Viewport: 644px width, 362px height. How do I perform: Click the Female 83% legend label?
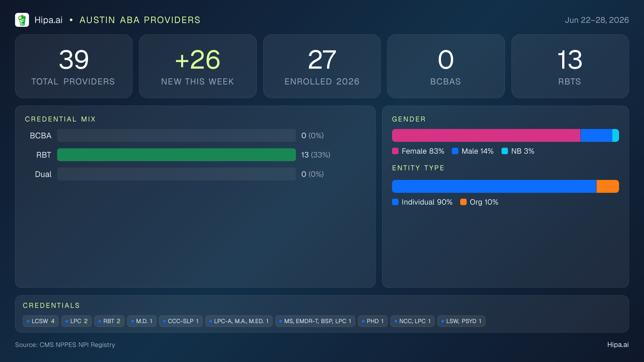(x=423, y=151)
